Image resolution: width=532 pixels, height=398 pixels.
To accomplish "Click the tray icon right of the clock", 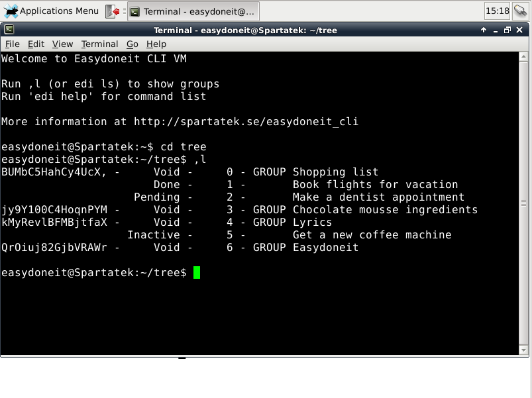I will (521, 11).
